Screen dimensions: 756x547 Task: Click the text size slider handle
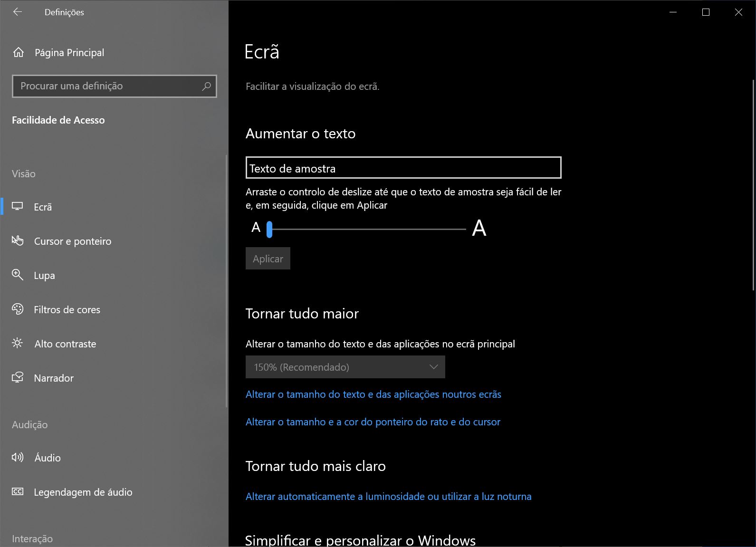point(269,229)
